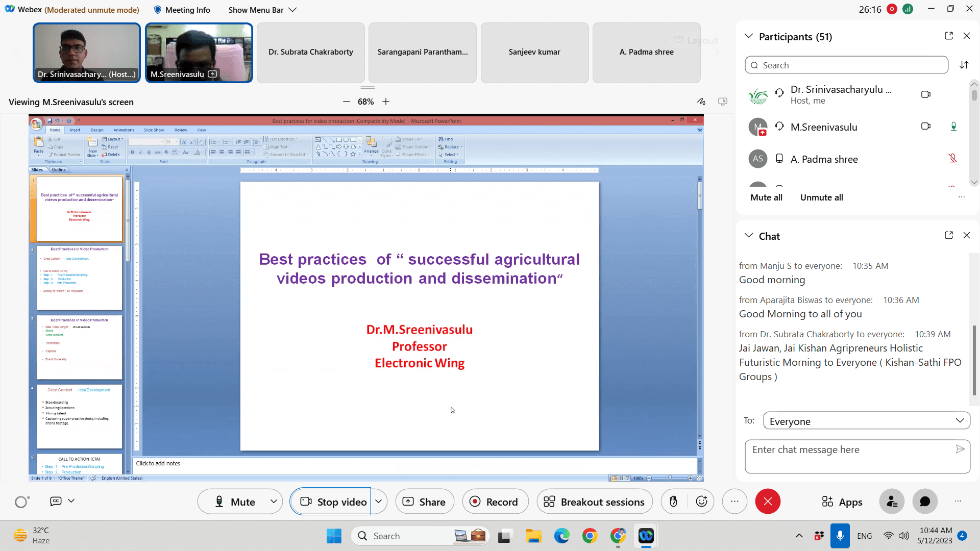Viewport: 980px width, 551px height.
Task: Toggle Stop video button
Action: click(333, 502)
